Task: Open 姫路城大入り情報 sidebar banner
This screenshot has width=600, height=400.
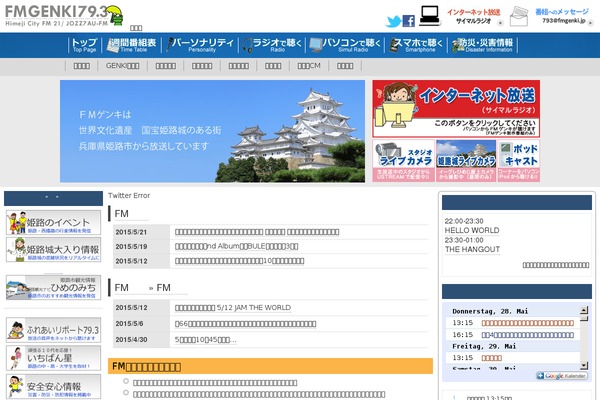Action: pos(54,250)
